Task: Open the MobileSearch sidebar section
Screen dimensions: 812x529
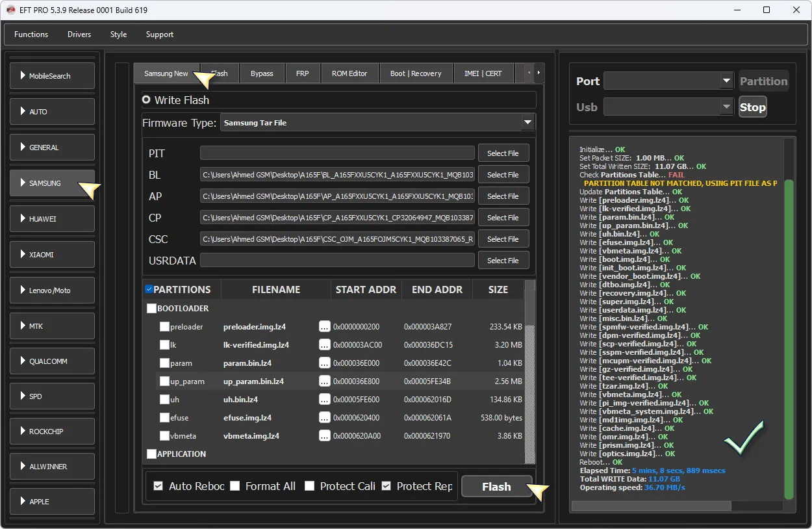Action: [53, 76]
